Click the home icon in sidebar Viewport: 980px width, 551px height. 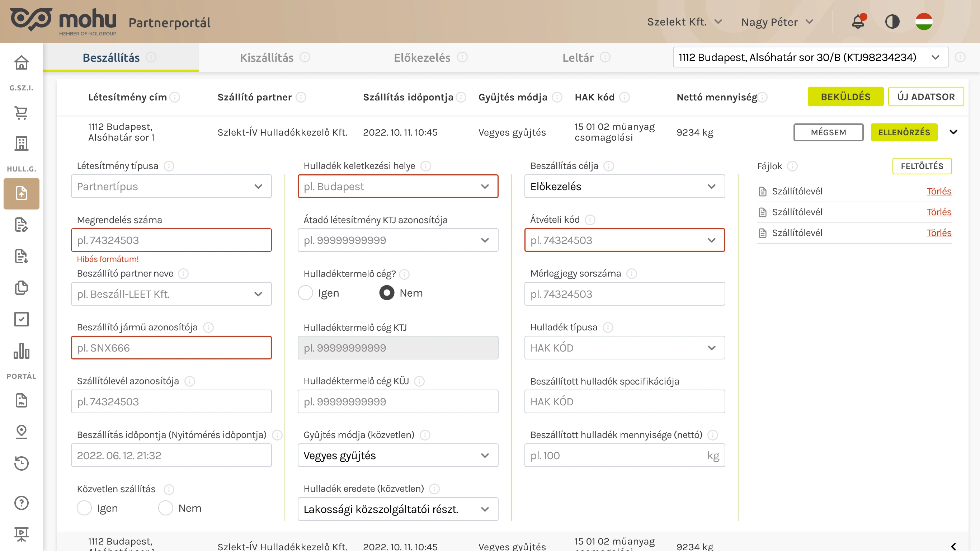[21, 63]
